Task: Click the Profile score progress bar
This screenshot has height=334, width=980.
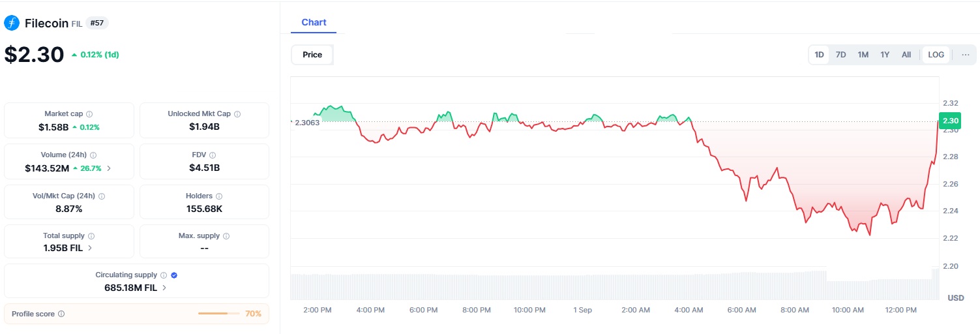Action: point(219,314)
